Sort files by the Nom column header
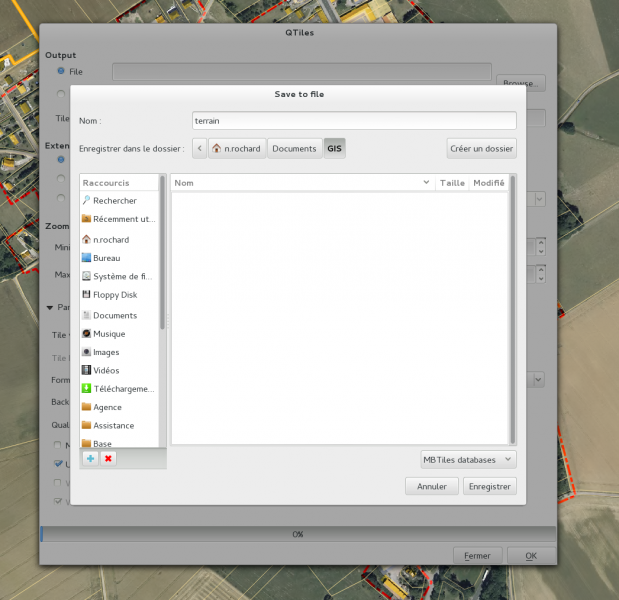This screenshot has height=600, width=619. pyautogui.click(x=300, y=183)
